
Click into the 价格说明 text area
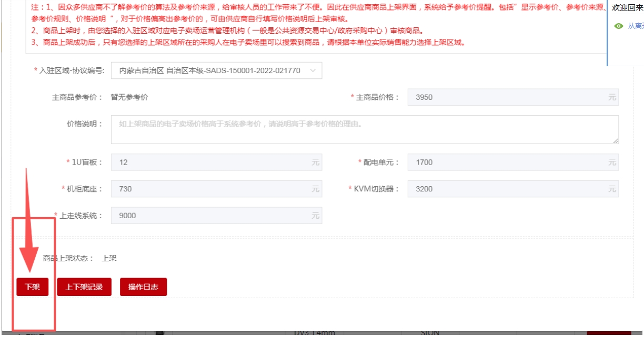pyautogui.click(x=364, y=130)
